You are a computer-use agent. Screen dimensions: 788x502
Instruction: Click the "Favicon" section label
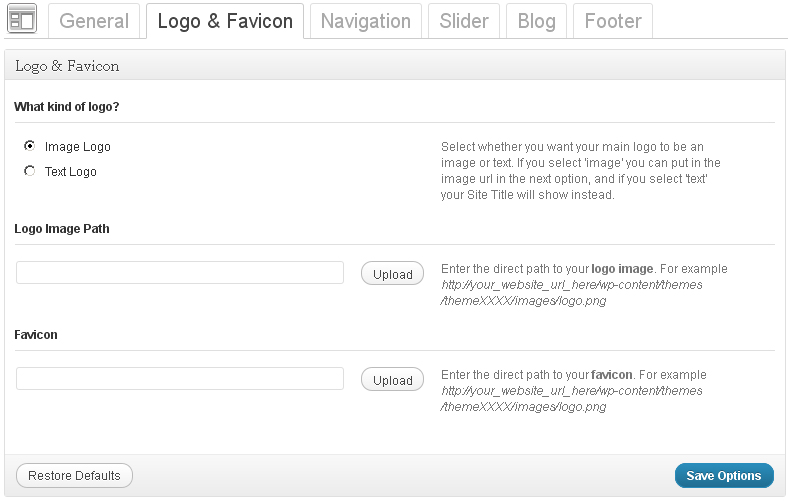pyautogui.click(x=36, y=335)
